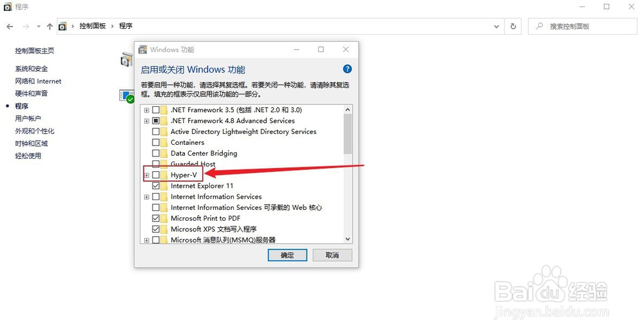Enable Internet Information Services checkbox

point(156,196)
